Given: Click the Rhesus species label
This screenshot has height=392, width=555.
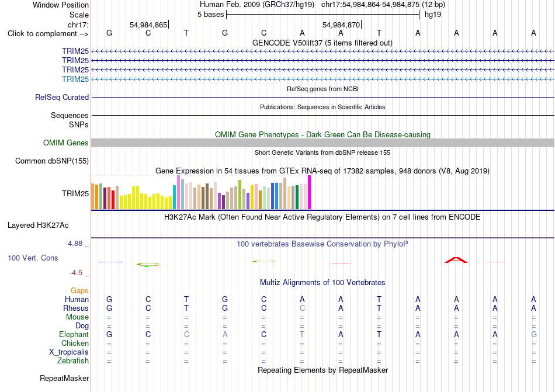Looking at the screenshot, I should tap(76, 308).
